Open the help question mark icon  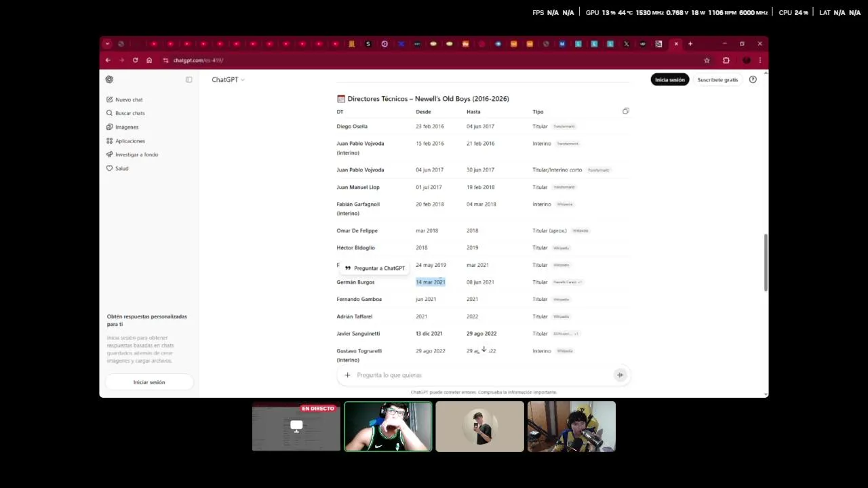[x=753, y=79]
